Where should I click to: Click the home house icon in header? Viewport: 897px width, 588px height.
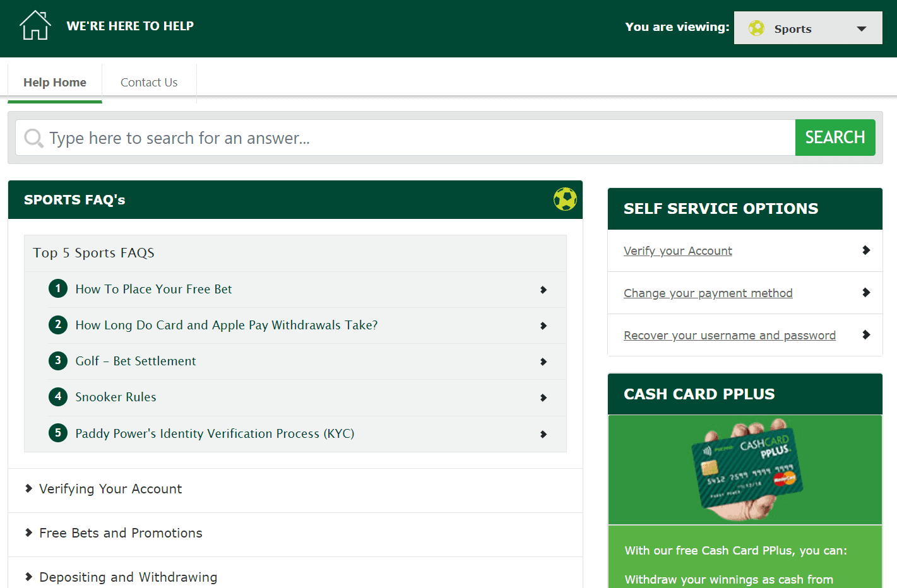tap(35, 25)
